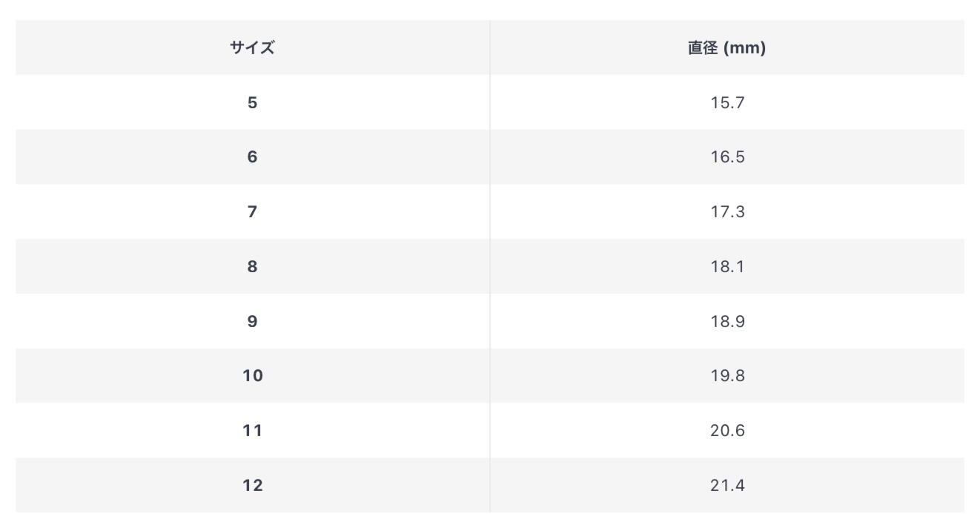Select the 15.7 diameter value
Screen dimensions: 980x514
(726, 102)
